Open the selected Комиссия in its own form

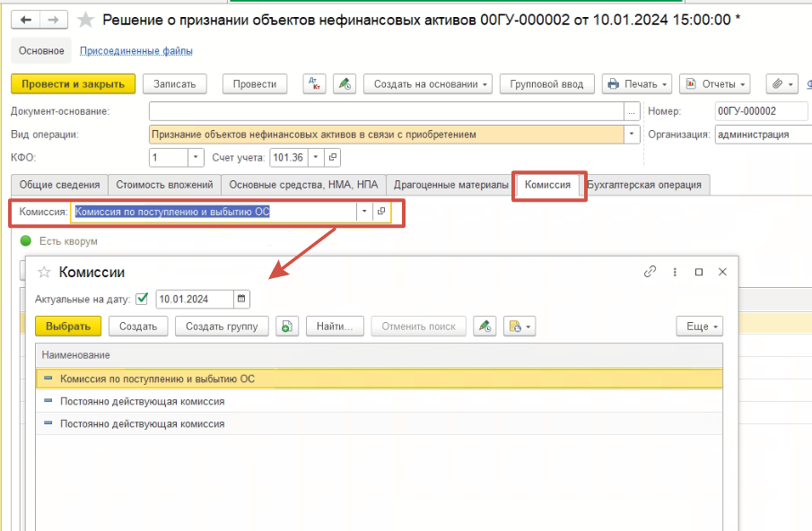click(381, 211)
